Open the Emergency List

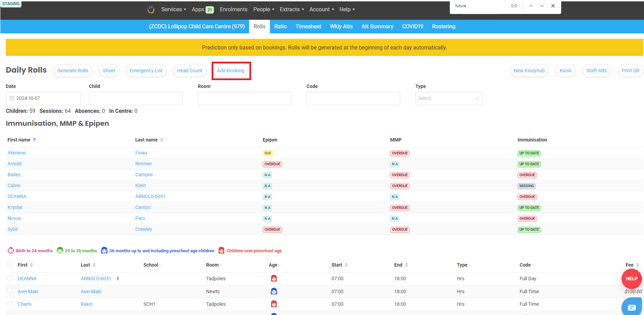tap(146, 71)
